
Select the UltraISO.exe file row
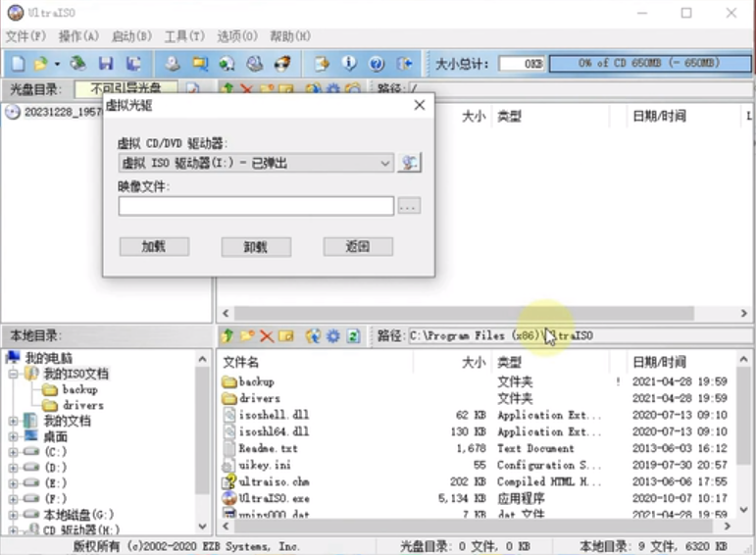tap(475, 498)
